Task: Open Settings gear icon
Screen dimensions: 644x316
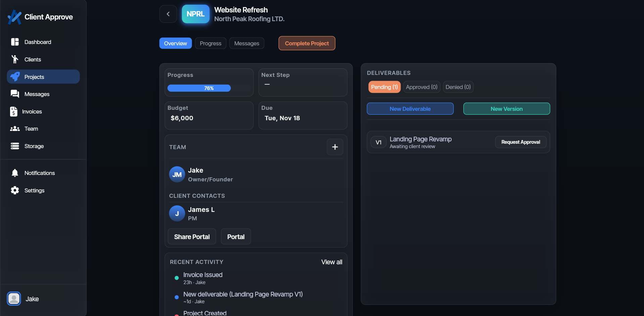Action: (x=15, y=190)
